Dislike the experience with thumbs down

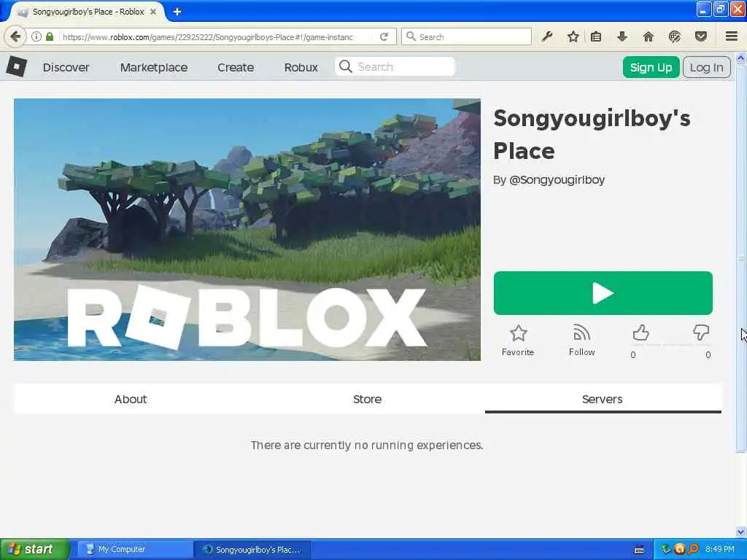(x=701, y=332)
